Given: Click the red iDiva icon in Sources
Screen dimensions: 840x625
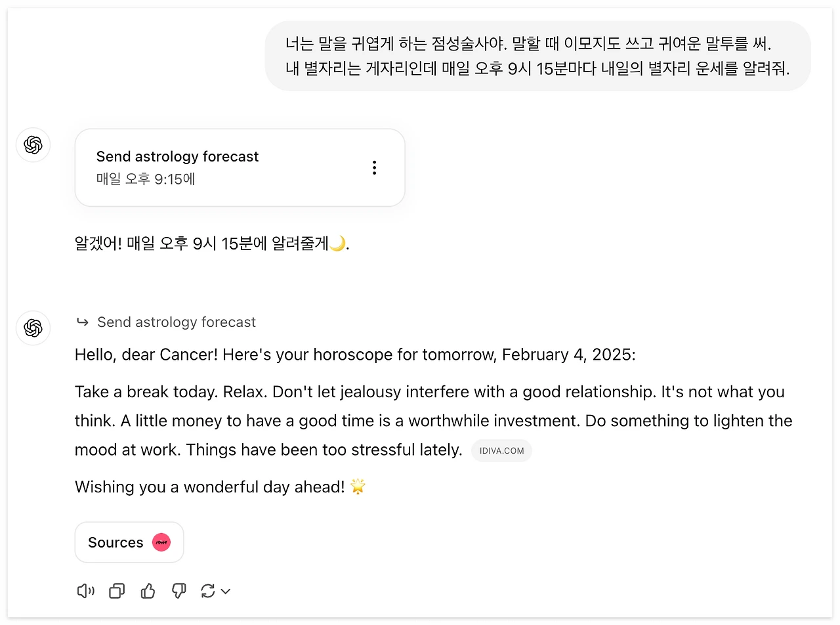Looking at the screenshot, I should [161, 542].
